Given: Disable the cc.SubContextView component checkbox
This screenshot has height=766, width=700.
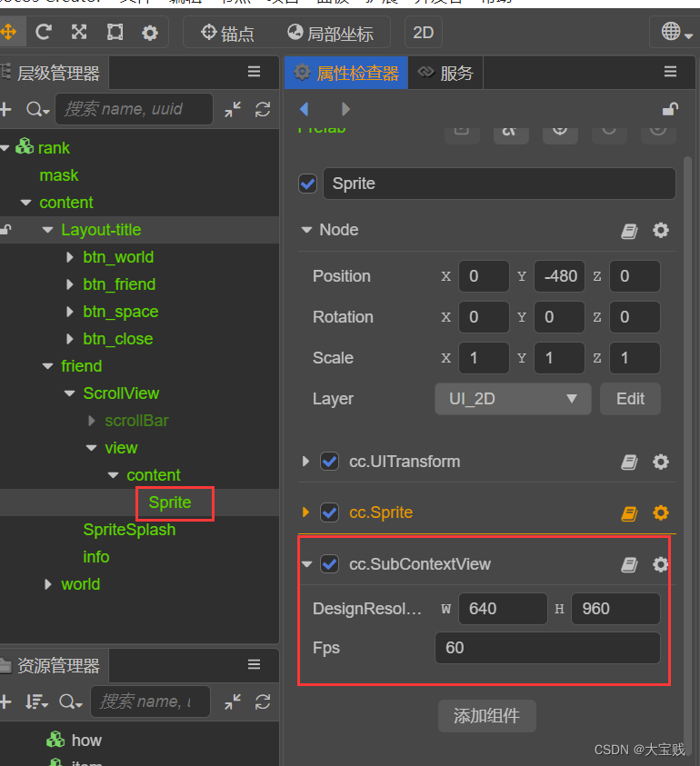Looking at the screenshot, I should point(330,564).
